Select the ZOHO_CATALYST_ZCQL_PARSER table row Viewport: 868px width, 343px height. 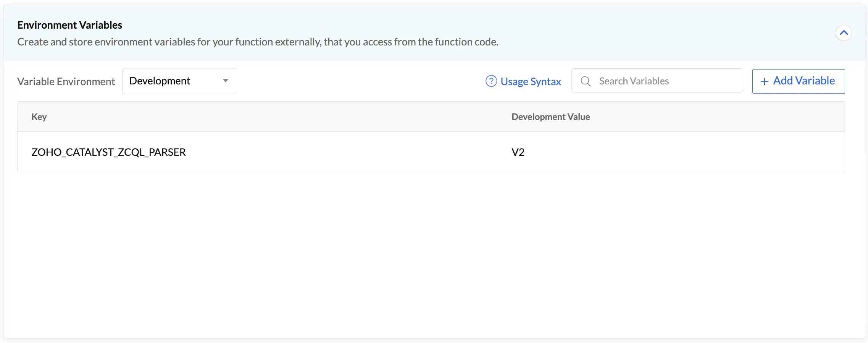point(431,152)
